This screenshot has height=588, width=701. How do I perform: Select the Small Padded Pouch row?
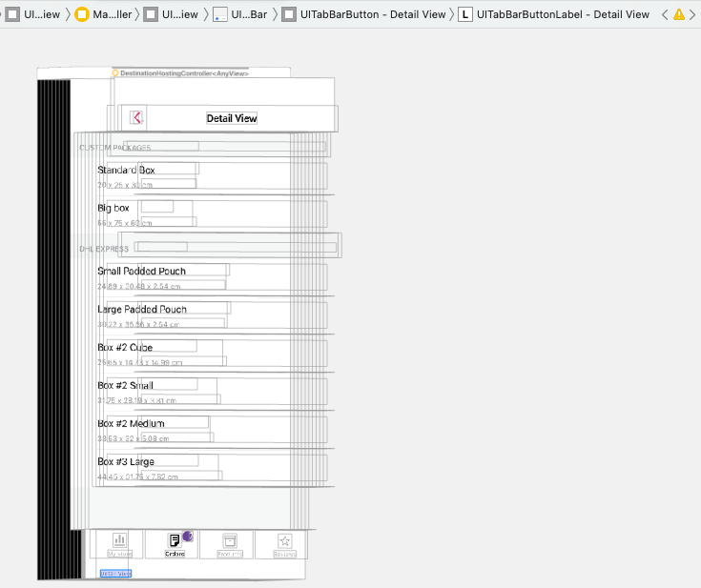coord(141,271)
